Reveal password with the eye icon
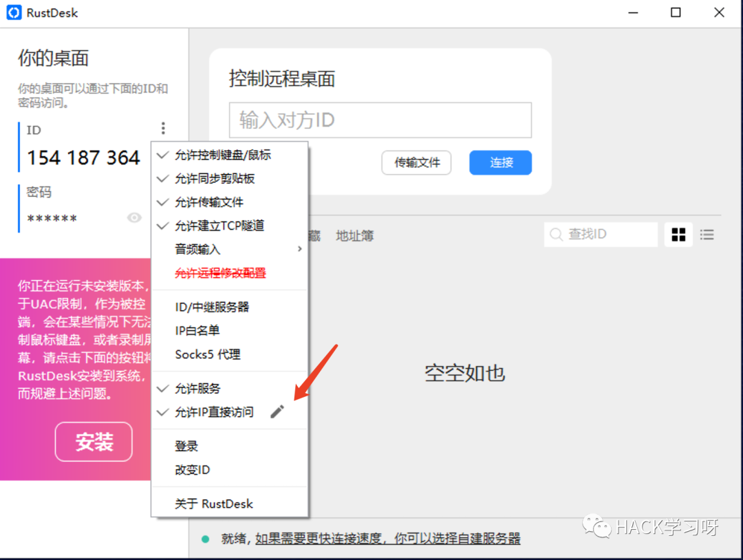Screen dimensions: 743x560 coord(134,217)
